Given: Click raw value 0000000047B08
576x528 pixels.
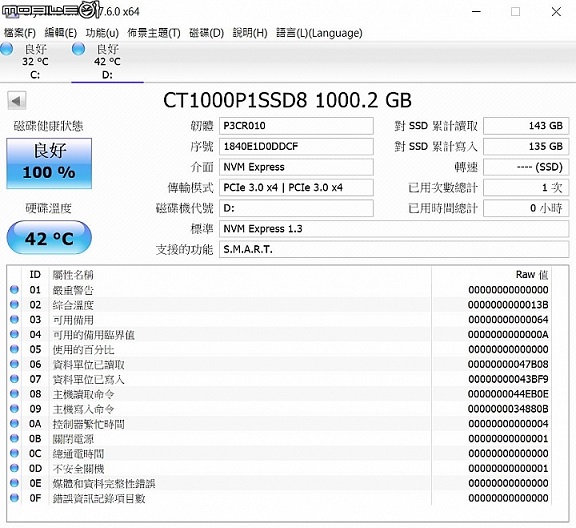Looking at the screenshot, I should click(x=508, y=364).
